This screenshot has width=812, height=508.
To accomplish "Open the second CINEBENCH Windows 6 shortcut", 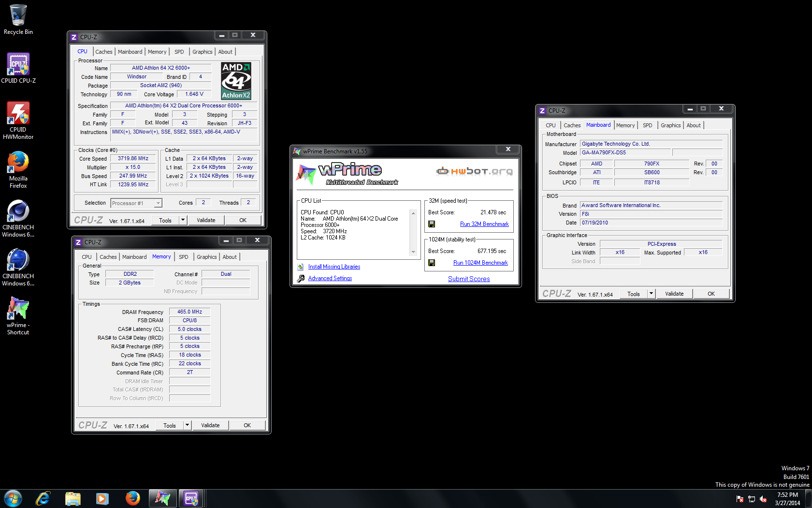I will pos(18,267).
